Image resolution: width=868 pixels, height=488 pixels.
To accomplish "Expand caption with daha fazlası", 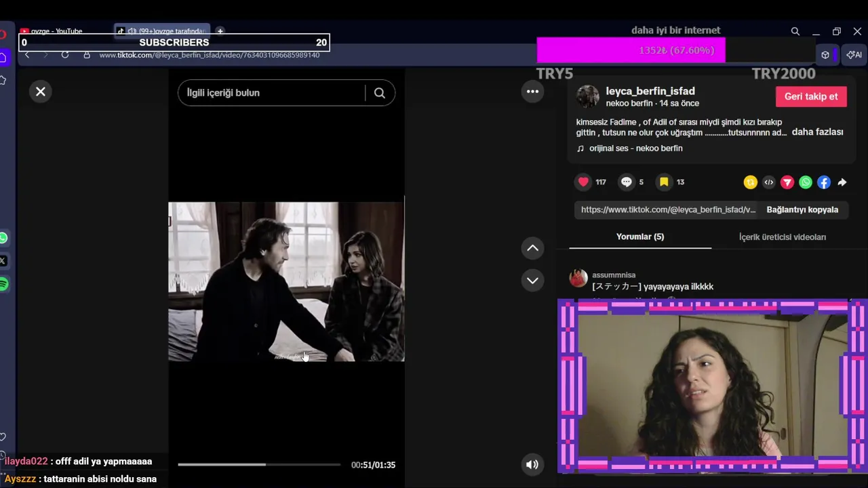I will coord(817,132).
